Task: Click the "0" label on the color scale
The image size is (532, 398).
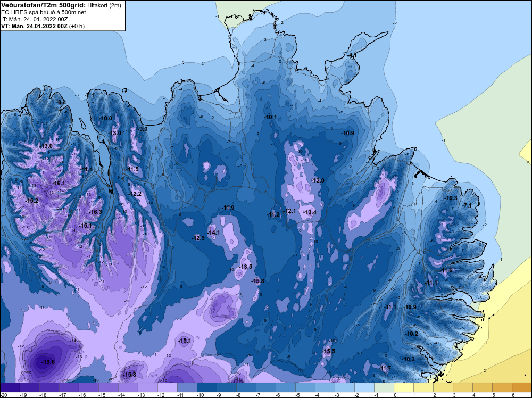Action: point(395,395)
